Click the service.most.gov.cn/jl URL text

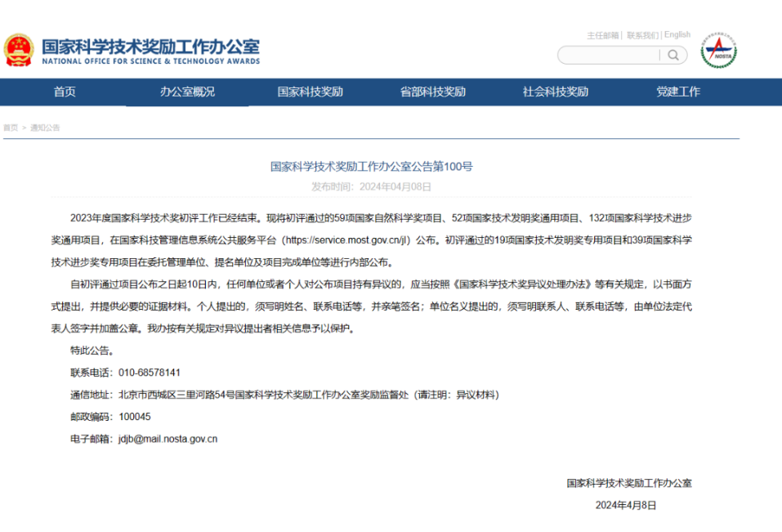point(347,240)
